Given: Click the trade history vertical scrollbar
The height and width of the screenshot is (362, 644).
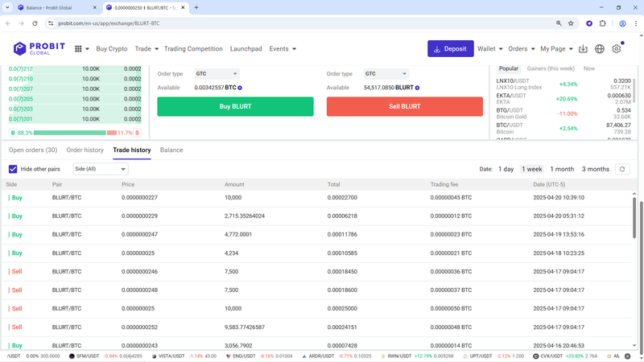Looking at the screenshot, I should [634, 217].
